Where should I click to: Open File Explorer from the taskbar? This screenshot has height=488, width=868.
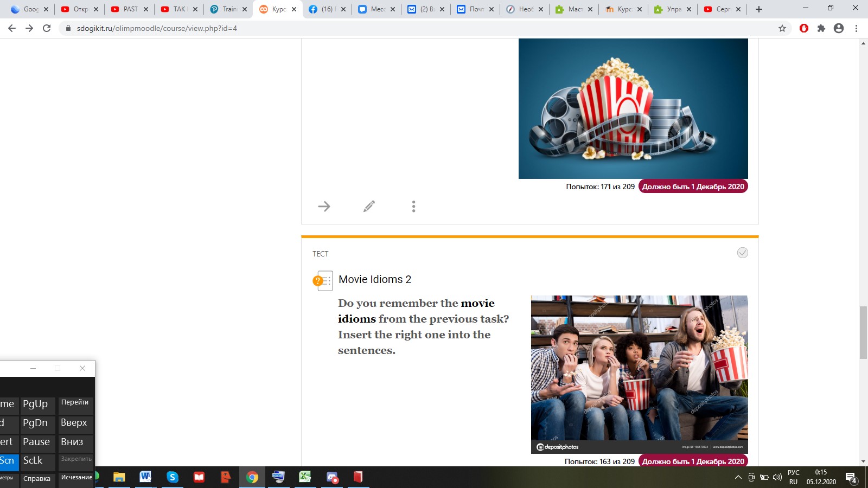tap(119, 477)
